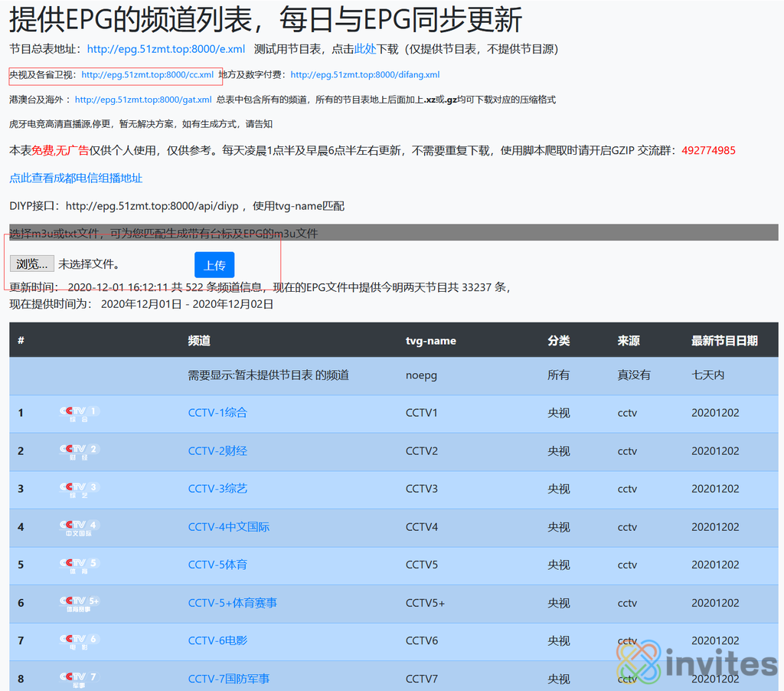784x691 pixels.
Task: Click the 所有 category cell
Action: (x=558, y=375)
